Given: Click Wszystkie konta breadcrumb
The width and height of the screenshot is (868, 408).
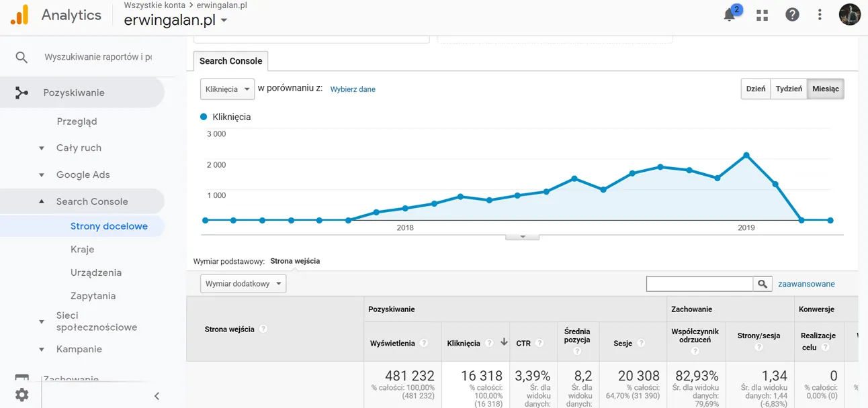Looking at the screenshot, I should tap(155, 5).
